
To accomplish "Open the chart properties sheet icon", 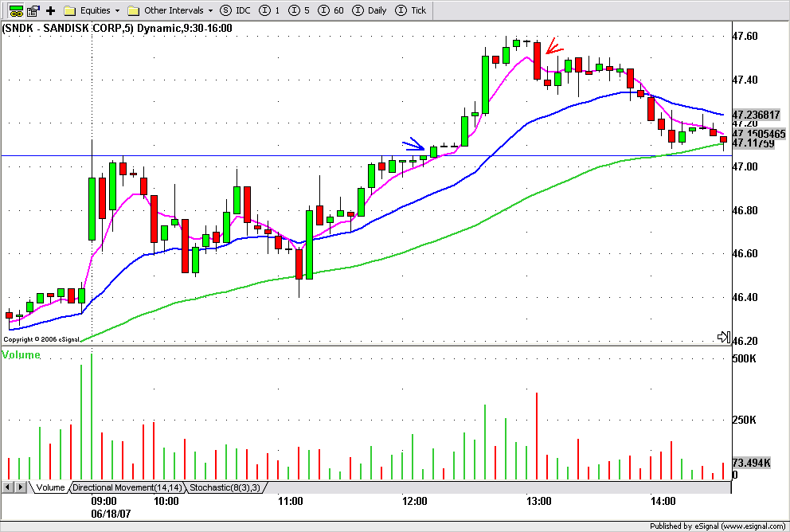I will click(x=33, y=10).
